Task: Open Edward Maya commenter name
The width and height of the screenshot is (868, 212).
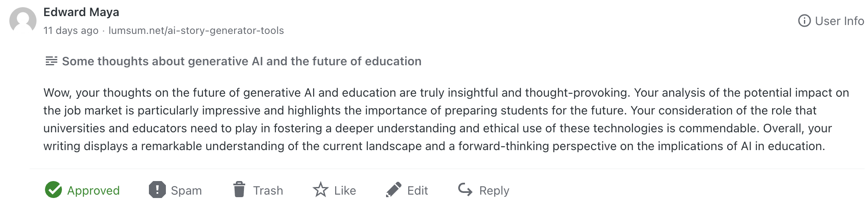Action: (81, 12)
